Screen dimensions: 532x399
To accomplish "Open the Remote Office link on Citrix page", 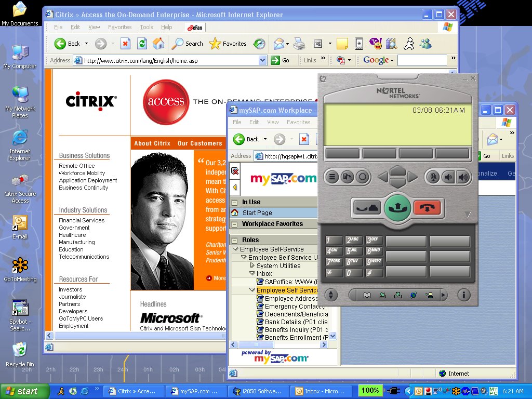I will pos(77,166).
